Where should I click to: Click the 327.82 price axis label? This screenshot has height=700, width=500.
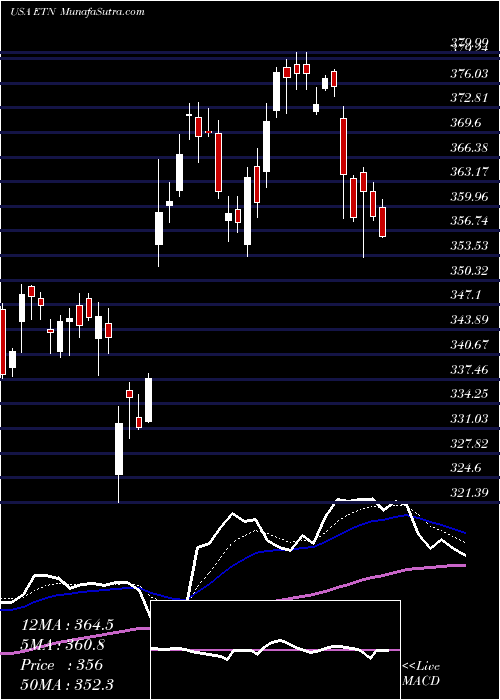469,443
